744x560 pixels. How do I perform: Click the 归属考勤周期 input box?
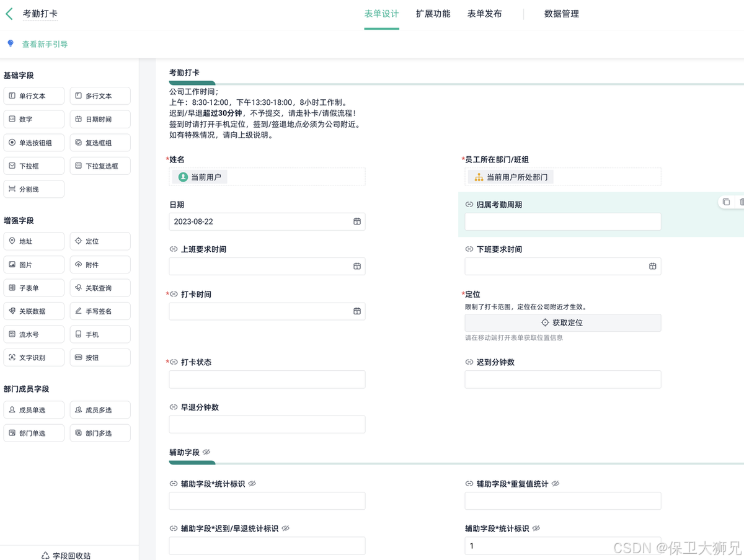click(x=563, y=221)
